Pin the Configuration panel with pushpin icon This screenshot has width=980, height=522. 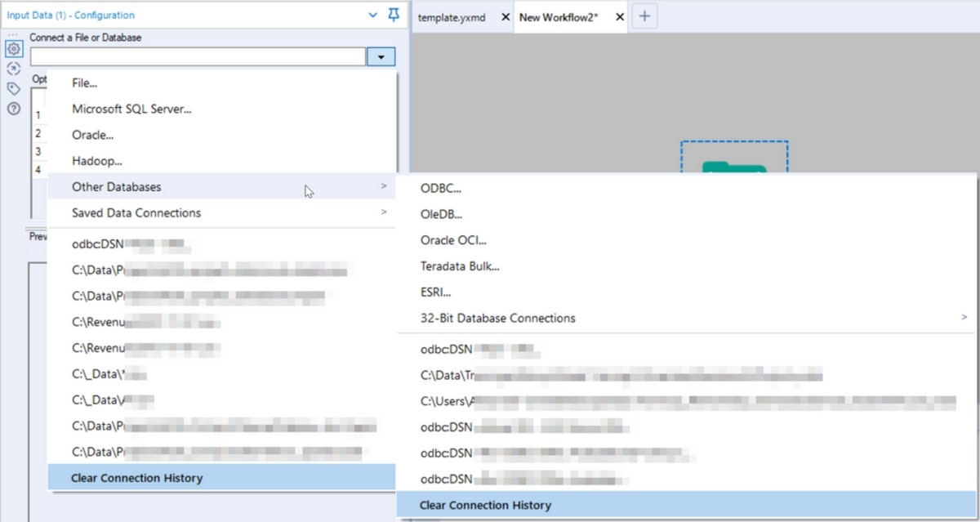pyautogui.click(x=394, y=15)
